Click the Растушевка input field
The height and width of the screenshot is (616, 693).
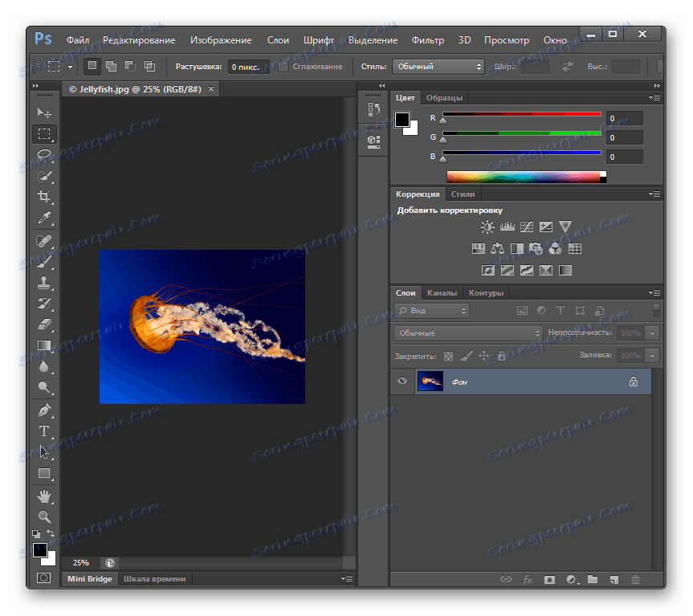click(x=248, y=67)
